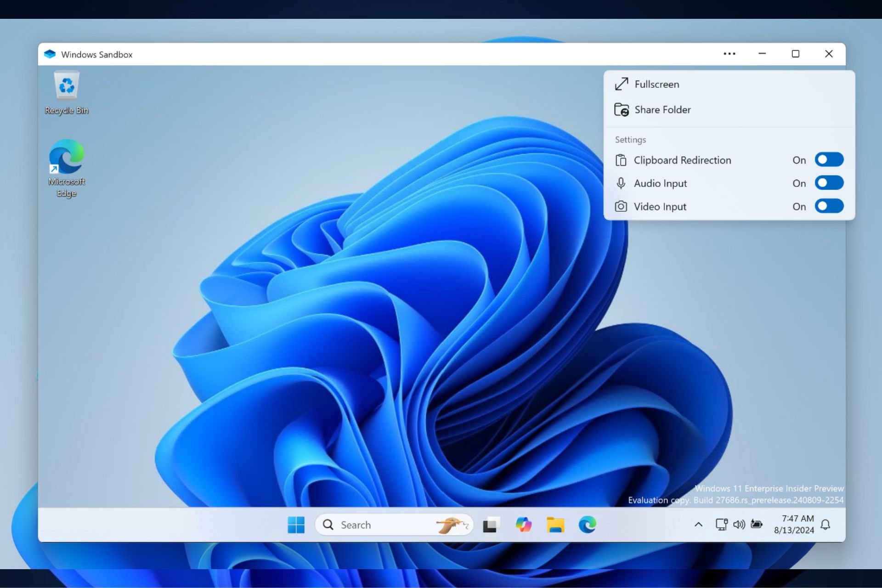Open File Explorer in sandbox taskbar

click(555, 525)
